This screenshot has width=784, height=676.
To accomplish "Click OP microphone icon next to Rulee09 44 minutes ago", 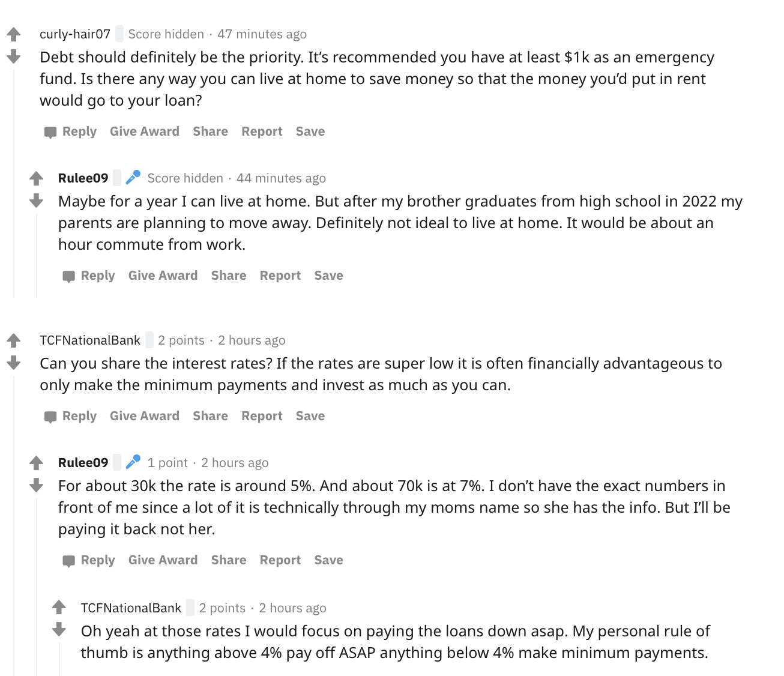I will point(133,178).
